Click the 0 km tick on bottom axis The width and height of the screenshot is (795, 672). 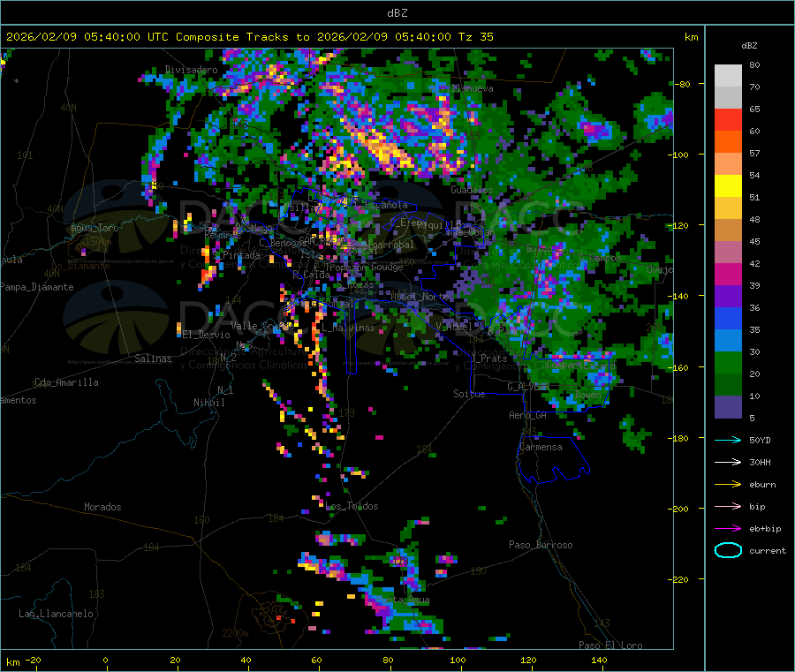(x=105, y=660)
